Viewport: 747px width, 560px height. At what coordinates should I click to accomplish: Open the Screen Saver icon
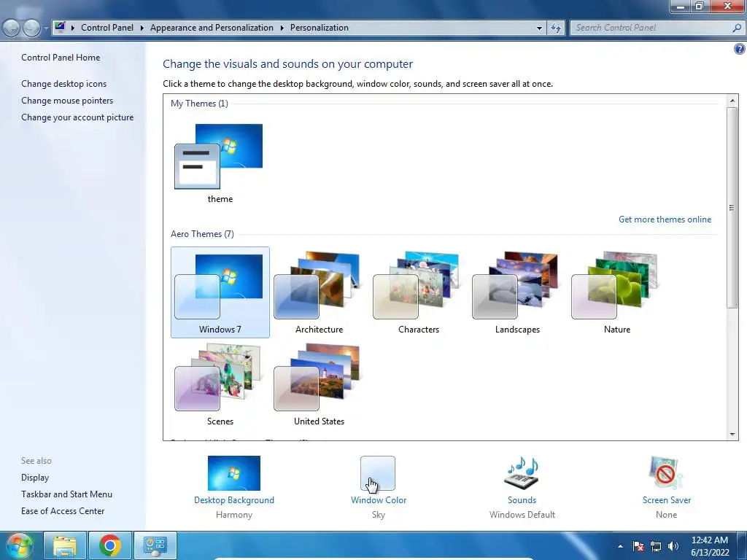click(666, 472)
